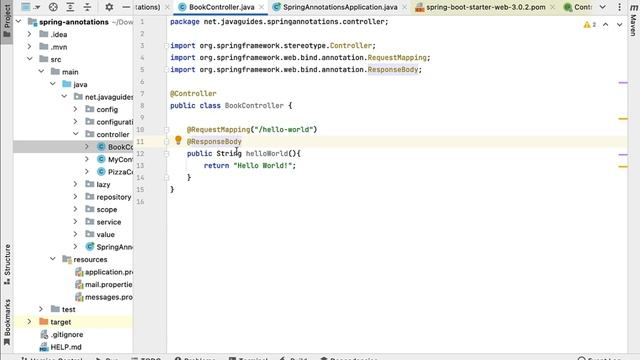Click @ResponseBody annotation on line 11
This screenshot has width=640, height=360.
tap(214, 142)
